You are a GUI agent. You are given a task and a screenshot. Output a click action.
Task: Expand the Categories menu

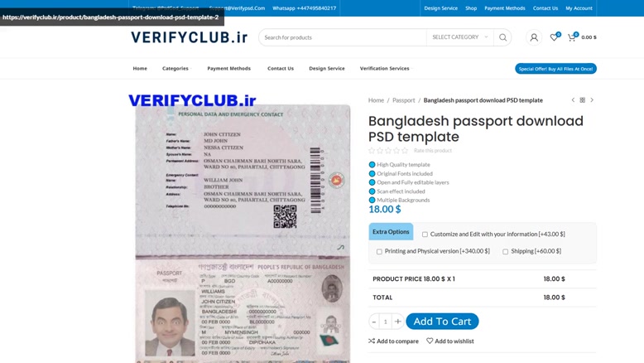(x=176, y=68)
